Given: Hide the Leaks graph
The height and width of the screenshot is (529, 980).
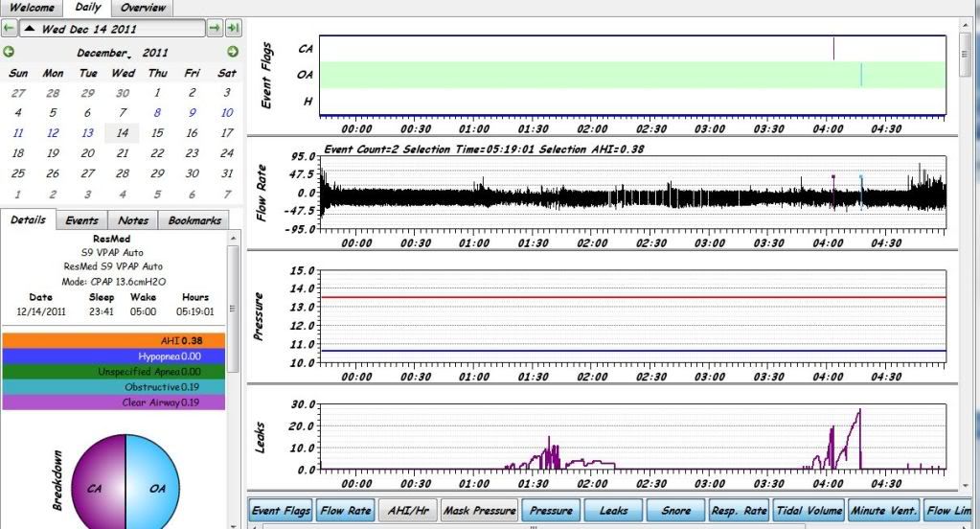Looking at the screenshot, I should pos(613,511).
